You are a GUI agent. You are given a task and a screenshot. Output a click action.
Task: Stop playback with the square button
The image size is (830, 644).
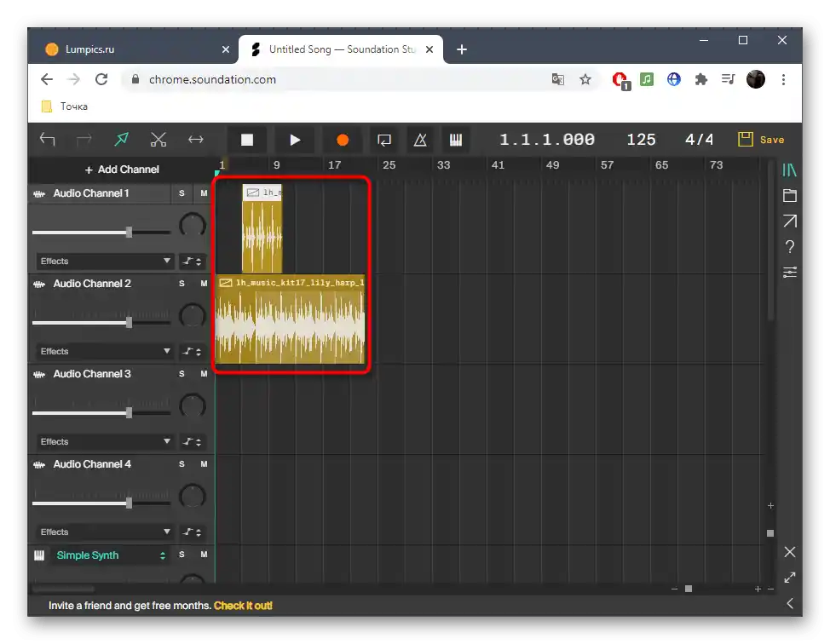coord(246,140)
